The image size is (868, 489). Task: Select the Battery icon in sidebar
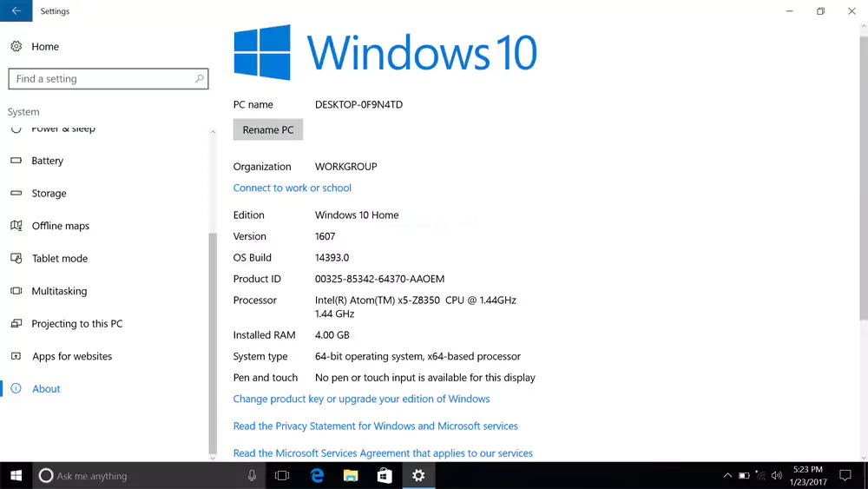tap(16, 161)
